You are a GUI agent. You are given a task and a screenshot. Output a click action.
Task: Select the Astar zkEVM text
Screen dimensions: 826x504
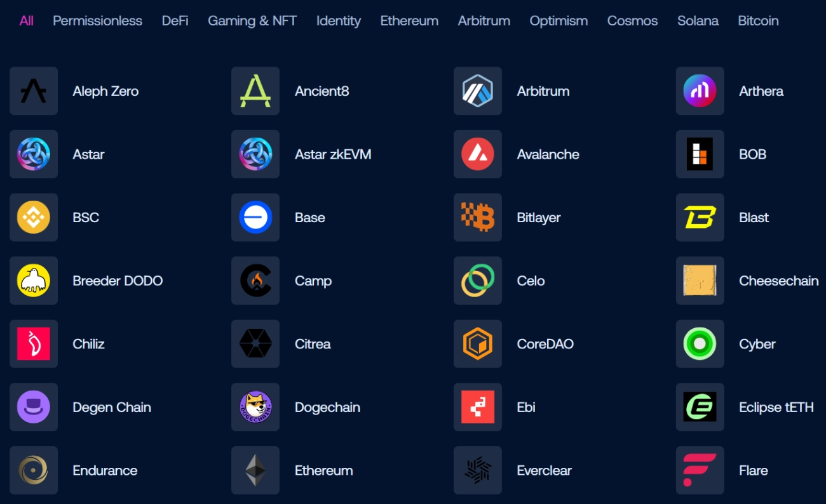tap(333, 154)
